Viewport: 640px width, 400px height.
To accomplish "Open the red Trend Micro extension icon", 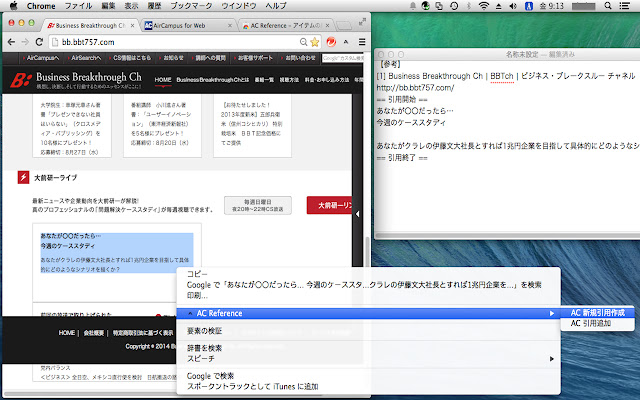I will (x=331, y=42).
